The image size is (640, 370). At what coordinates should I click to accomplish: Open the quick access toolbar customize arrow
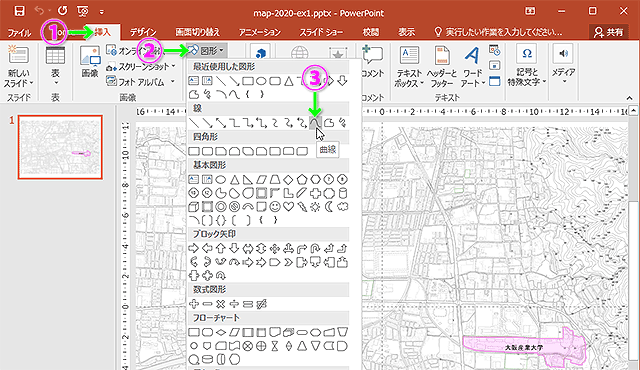pyautogui.click(x=102, y=12)
